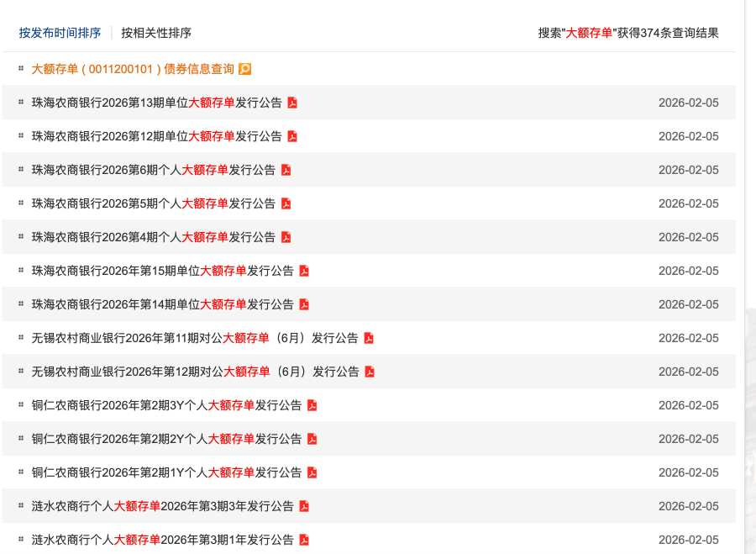Open PDF icon for 无锡农村商业银行2026年第11期对公大额存单
The image size is (756, 554).
pyautogui.click(x=369, y=338)
